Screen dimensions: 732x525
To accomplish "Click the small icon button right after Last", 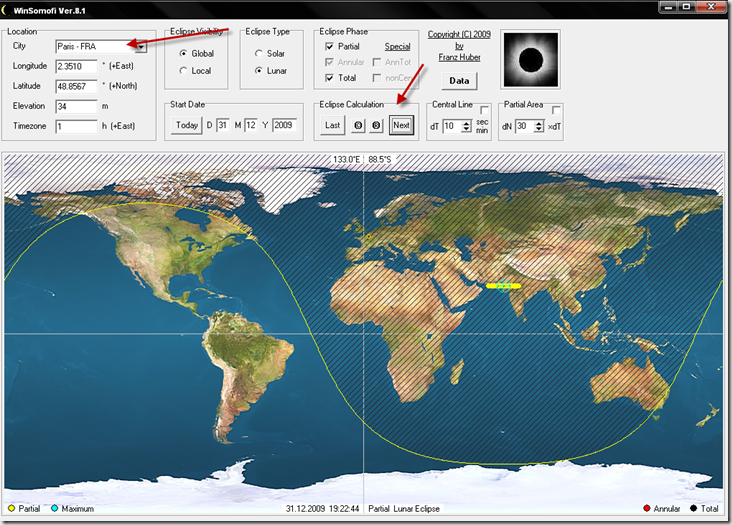I will click(x=358, y=126).
